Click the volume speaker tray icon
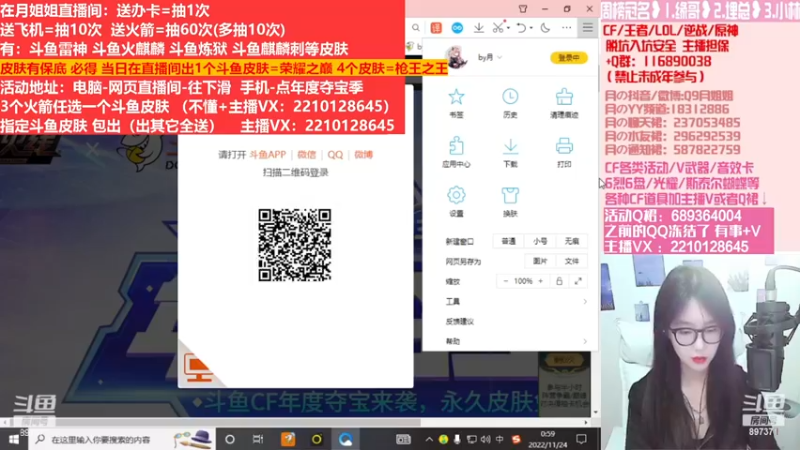 pyautogui.click(x=485, y=439)
